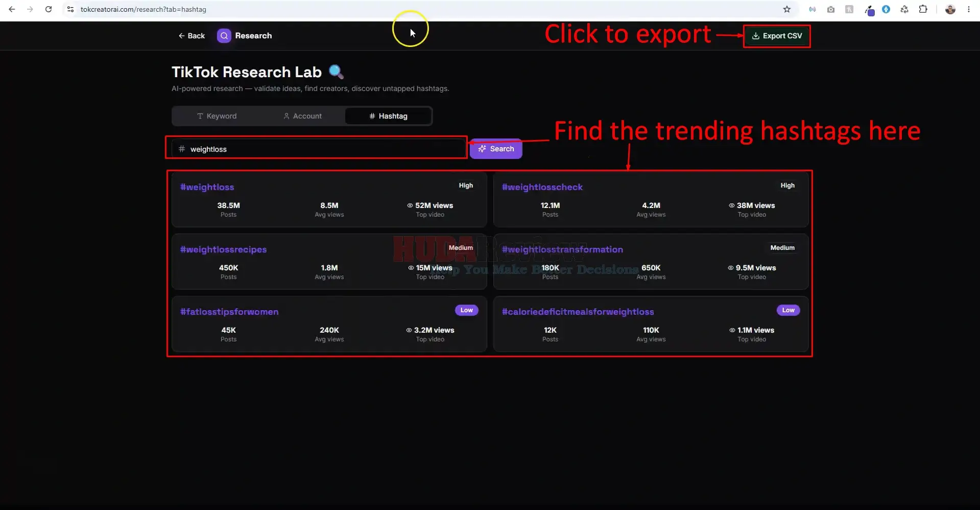Click the High badge on #weightlosscheck card

[787, 186]
